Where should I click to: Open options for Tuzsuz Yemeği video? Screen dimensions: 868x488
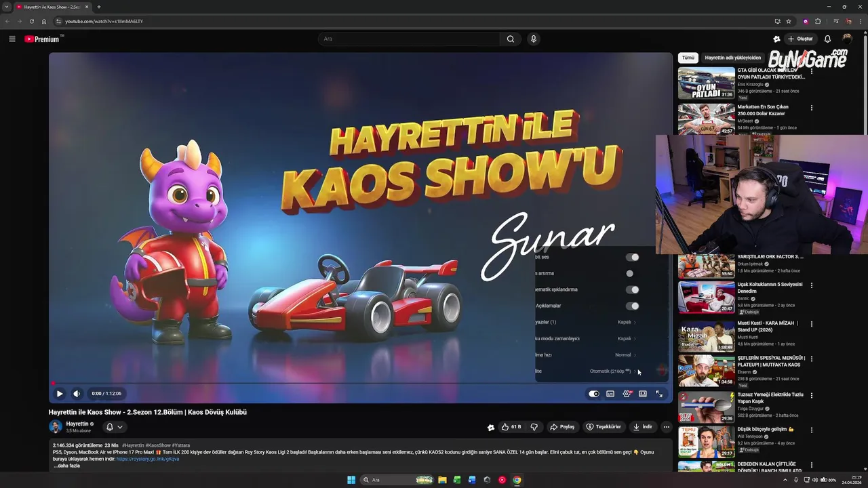coord(811,395)
